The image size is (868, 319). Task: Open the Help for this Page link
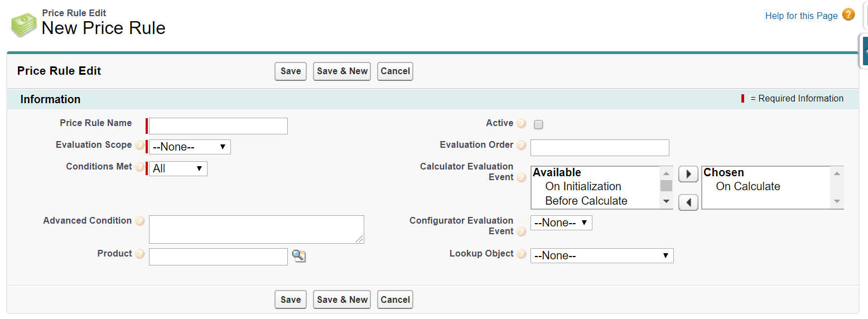click(x=801, y=16)
